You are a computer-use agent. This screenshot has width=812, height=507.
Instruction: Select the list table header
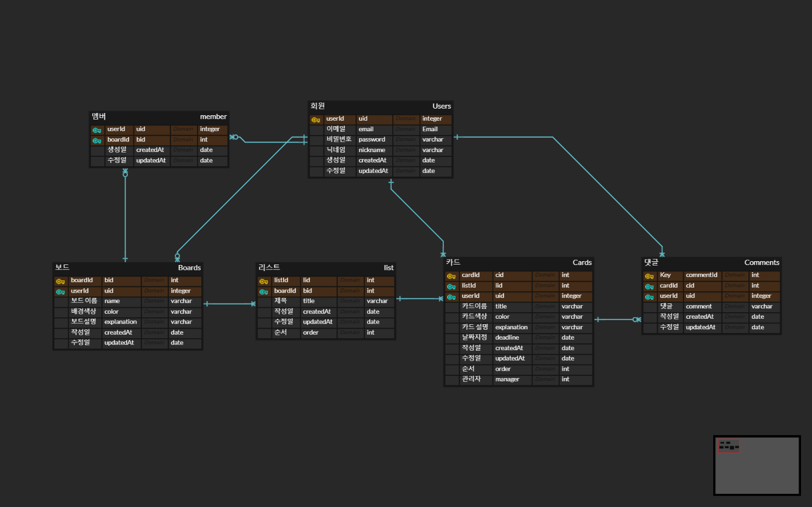(326, 268)
